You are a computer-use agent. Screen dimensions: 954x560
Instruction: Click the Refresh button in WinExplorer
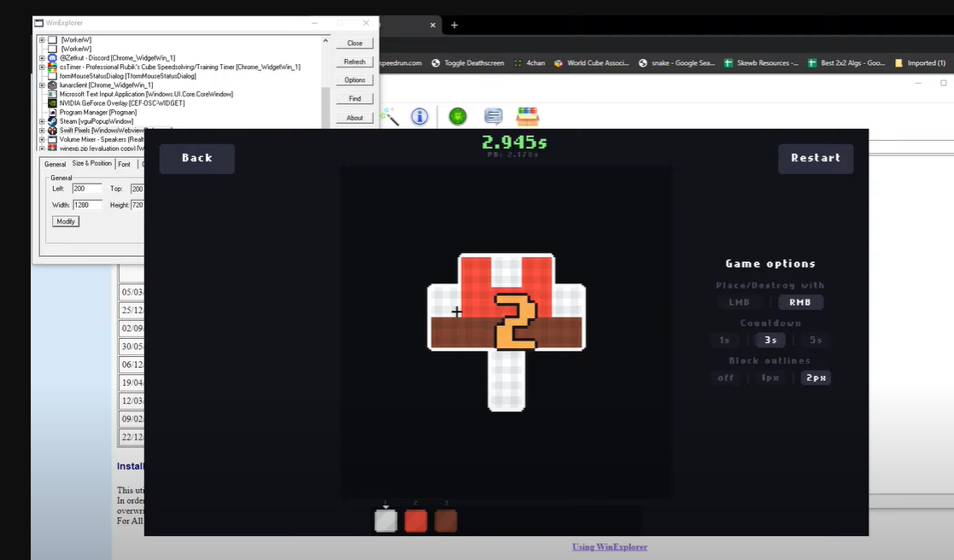tap(354, 61)
